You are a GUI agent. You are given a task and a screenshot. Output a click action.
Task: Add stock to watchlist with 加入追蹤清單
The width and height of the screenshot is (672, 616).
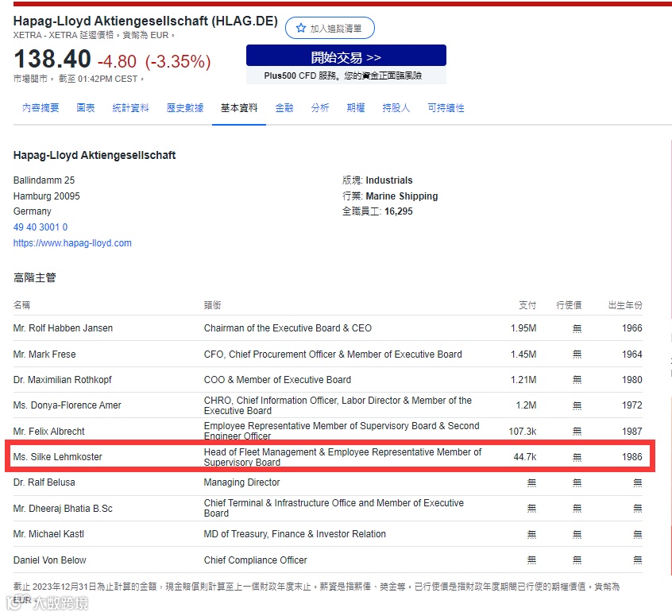click(330, 28)
